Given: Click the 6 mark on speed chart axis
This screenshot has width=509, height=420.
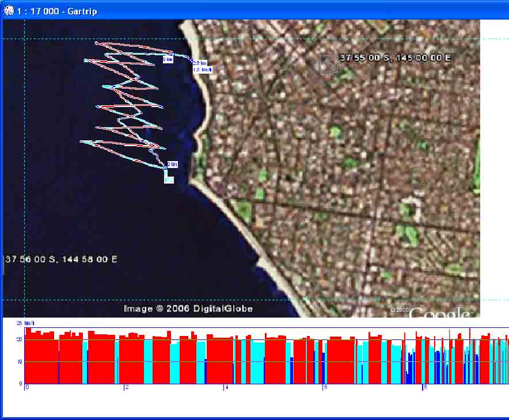Looking at the screenshot, I should (326, 388).
